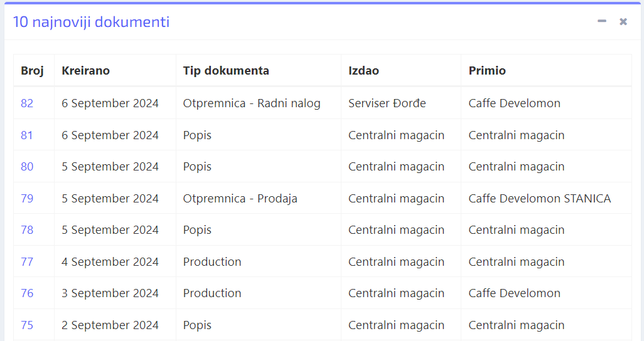Click the Broj column header
This screenshot has width=644, height=341.
click(32, 71)
